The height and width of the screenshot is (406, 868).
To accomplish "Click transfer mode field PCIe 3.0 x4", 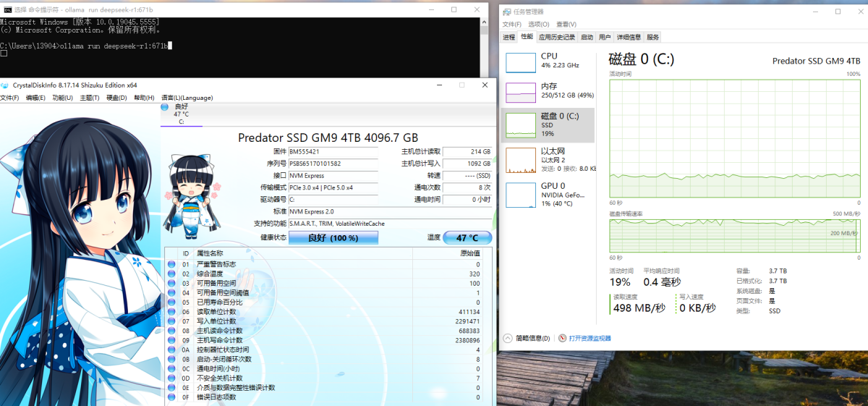I will coord(333,187).
